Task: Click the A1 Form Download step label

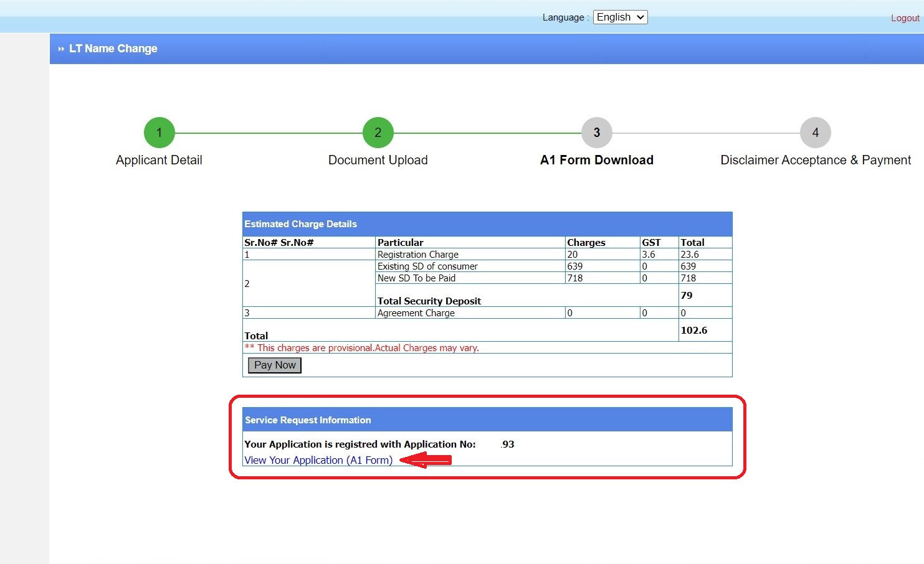Action: (597, 160)
